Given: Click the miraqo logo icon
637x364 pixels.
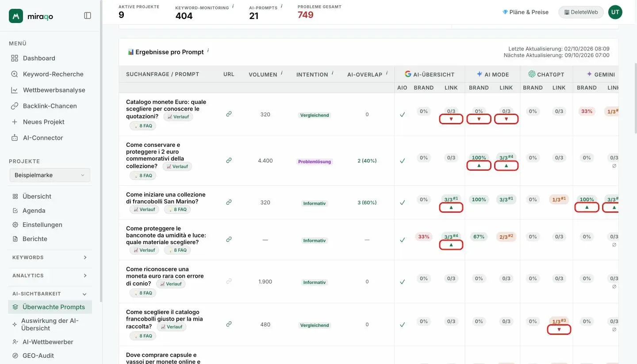Looking at the screenshot, I should click(x=16, y=16).
